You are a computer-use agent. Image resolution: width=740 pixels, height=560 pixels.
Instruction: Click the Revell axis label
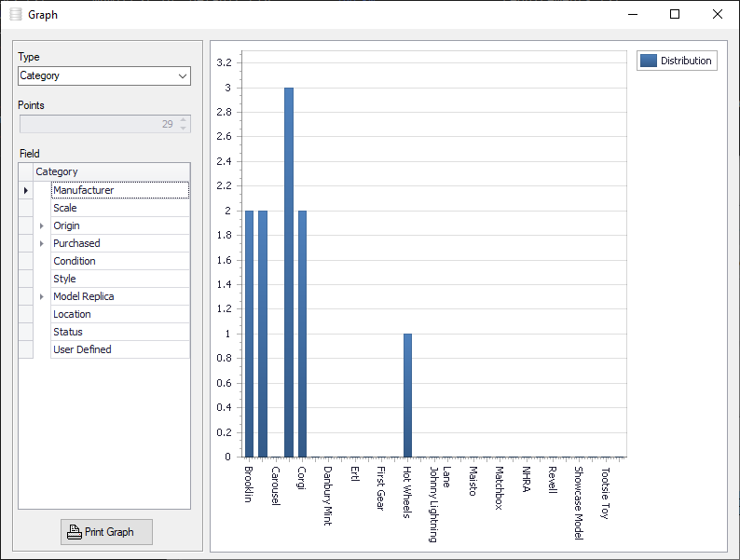(553, 480)
